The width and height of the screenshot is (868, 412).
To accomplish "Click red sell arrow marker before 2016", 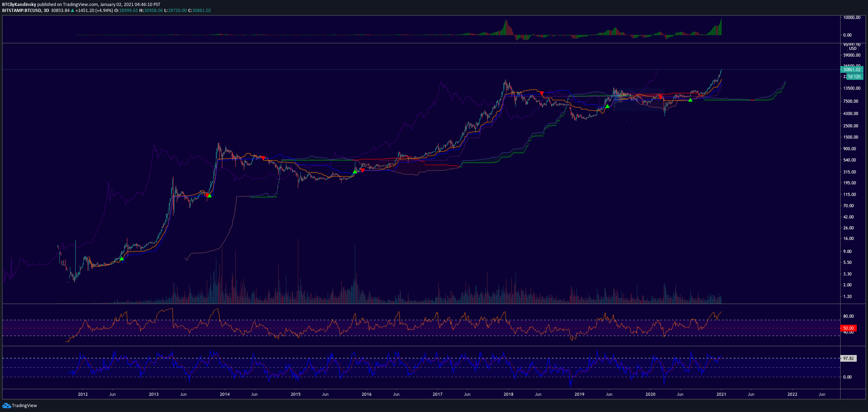I will point(363,170).
